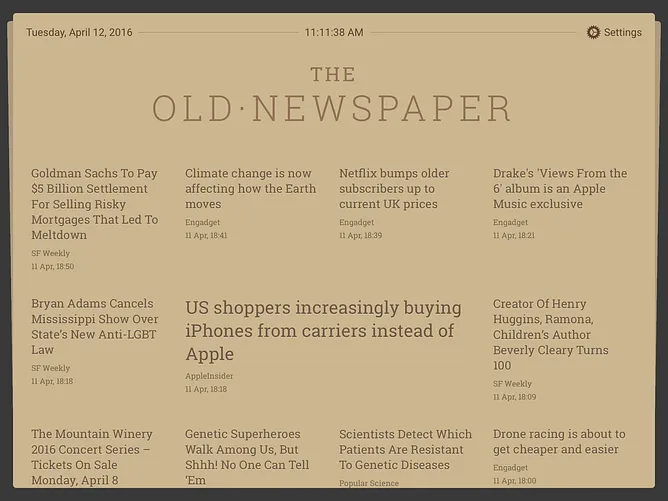Open the Climate change affecting Earth headline

250,189
